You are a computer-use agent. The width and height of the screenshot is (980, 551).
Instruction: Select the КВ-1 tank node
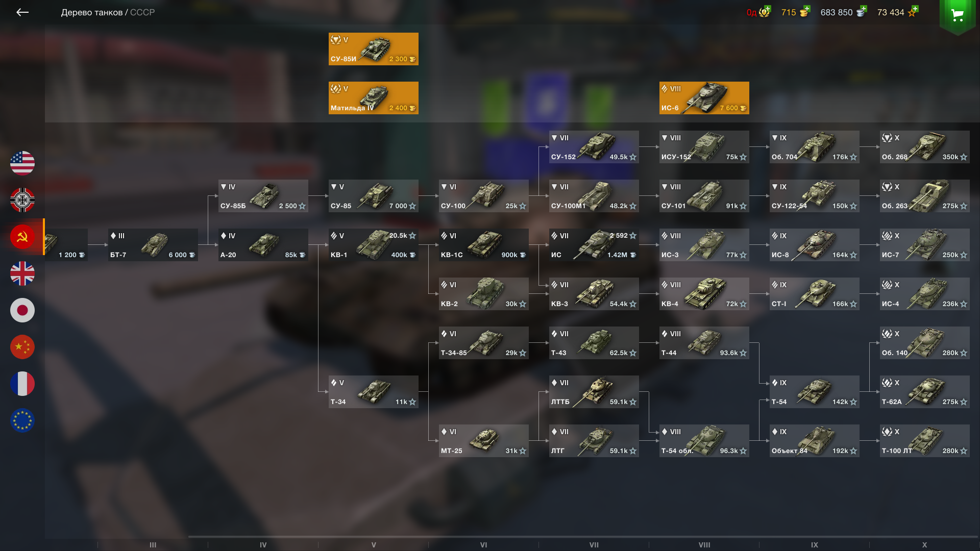click(374, 245)
